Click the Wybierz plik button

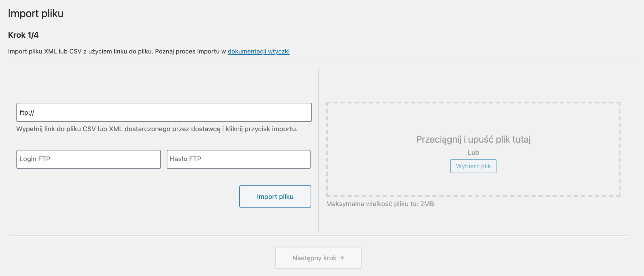coord(473,166)
